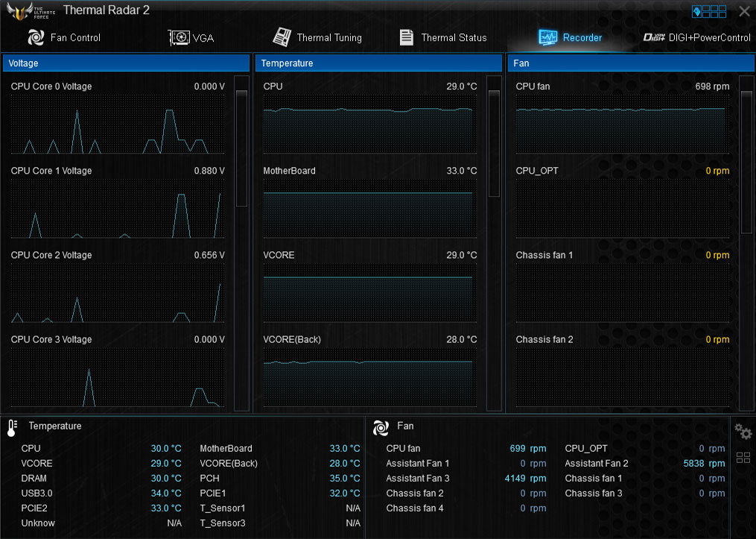Click the Temperature panel scrollbar

tap(495, 143)
